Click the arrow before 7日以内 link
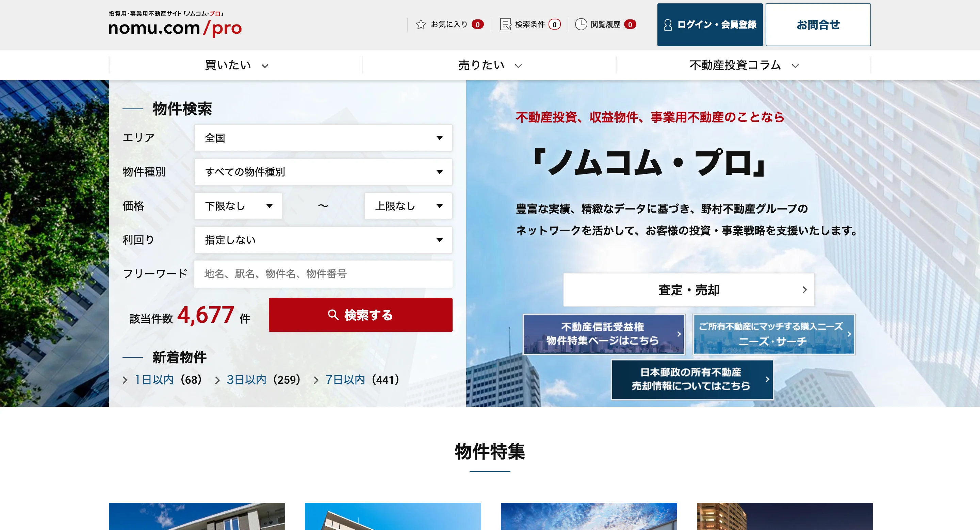Screen dimensions: 980x530 click(316, 380)
